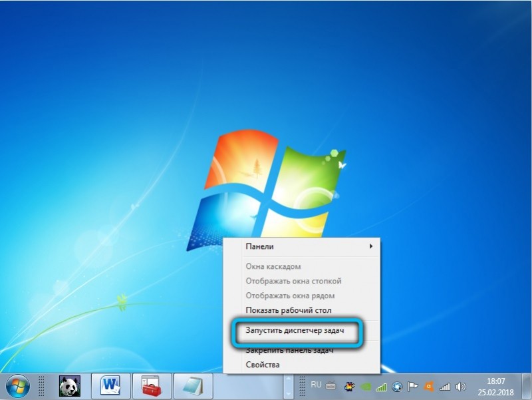Image resolution: width=532 pixels, height=400 pixels.
Task: Click the RU language indicator
Action: pyautogui.click(x=316, y=385)
